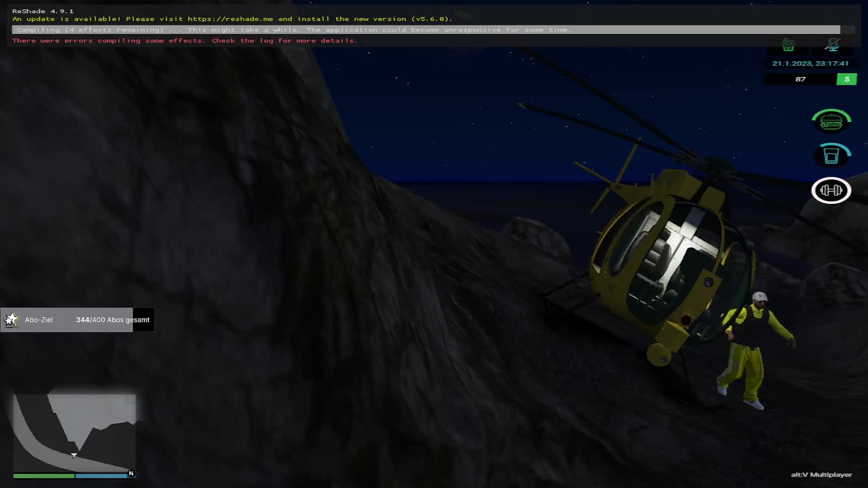Click the dumbbell fitness icon
The height and width of the screenshot is (488, 868).
click(831, 190)
